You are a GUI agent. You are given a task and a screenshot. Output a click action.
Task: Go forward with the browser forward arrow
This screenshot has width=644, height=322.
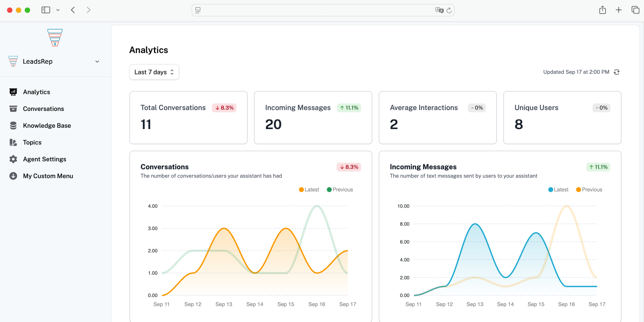click(88, 10)
